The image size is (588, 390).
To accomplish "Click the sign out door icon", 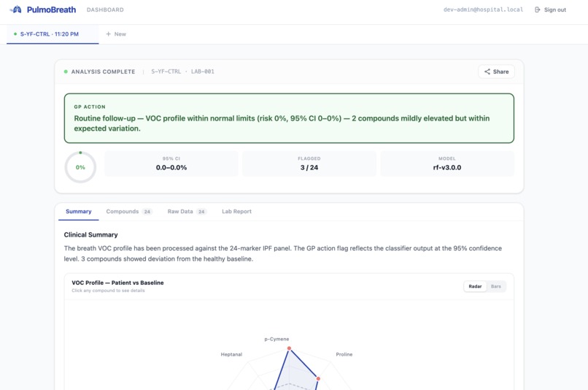I will point(538,9).
